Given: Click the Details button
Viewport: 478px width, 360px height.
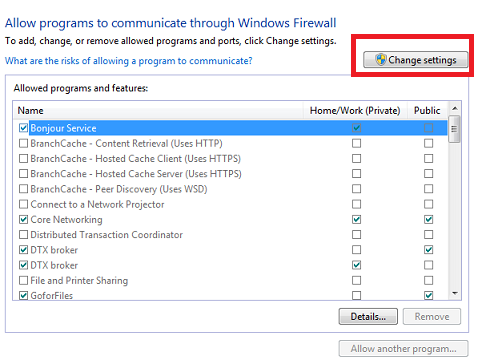Looking at the screenshot, I should [x=368, y=316].
